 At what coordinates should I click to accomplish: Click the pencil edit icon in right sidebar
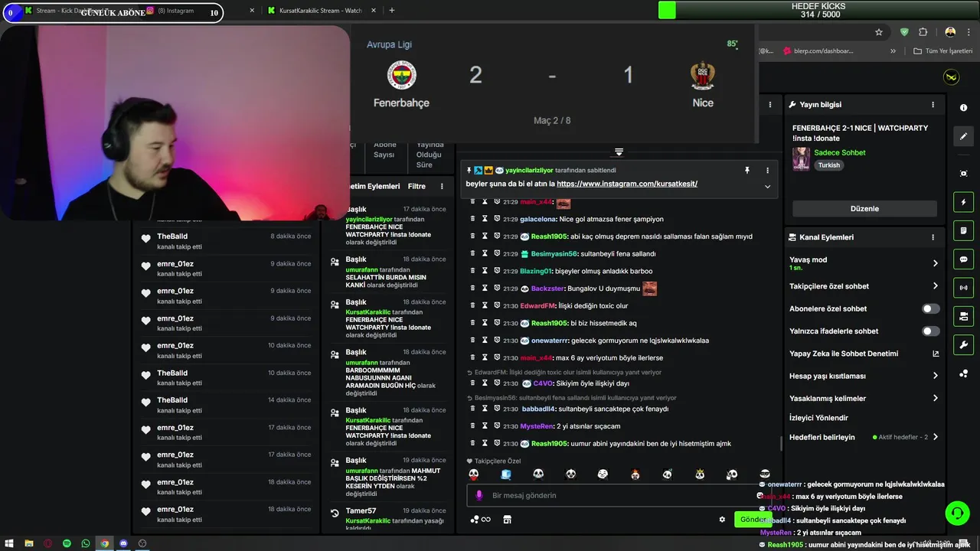click(963, 136)
